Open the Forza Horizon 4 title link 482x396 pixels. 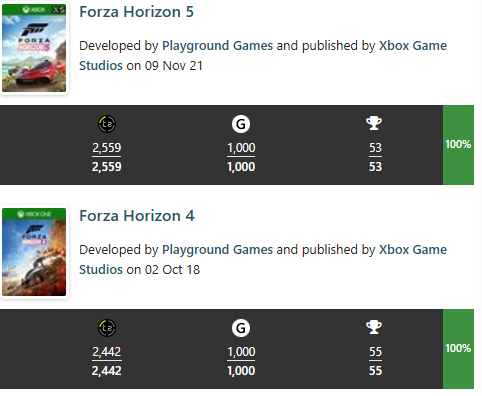point(137,216)
